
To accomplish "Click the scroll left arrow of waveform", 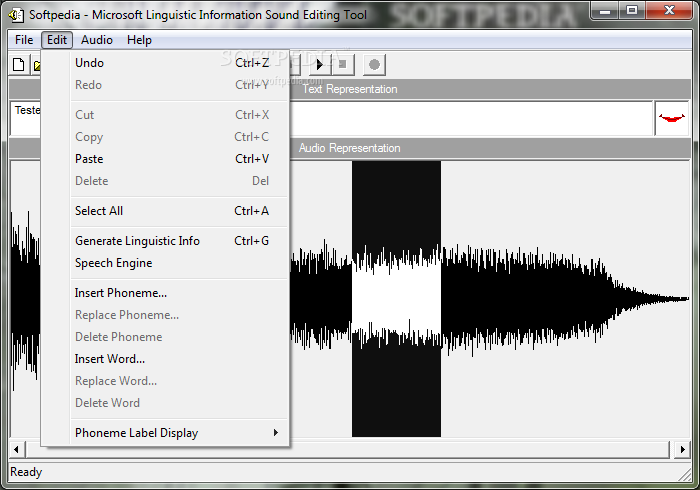I will [17, 449].
